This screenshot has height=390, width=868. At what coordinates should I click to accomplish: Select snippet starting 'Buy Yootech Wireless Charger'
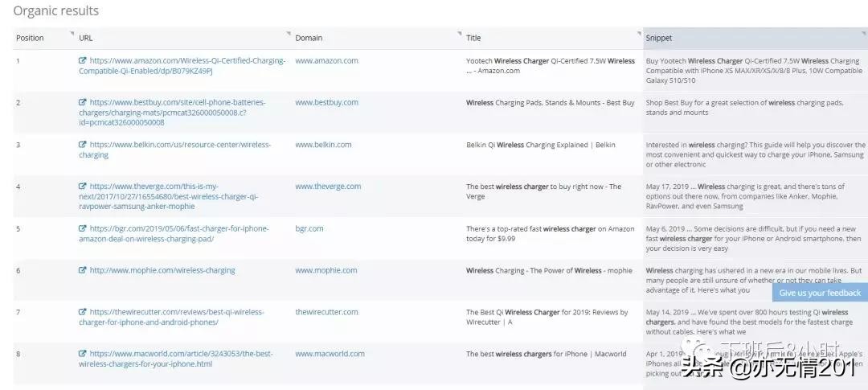click(x=754, y=70)
